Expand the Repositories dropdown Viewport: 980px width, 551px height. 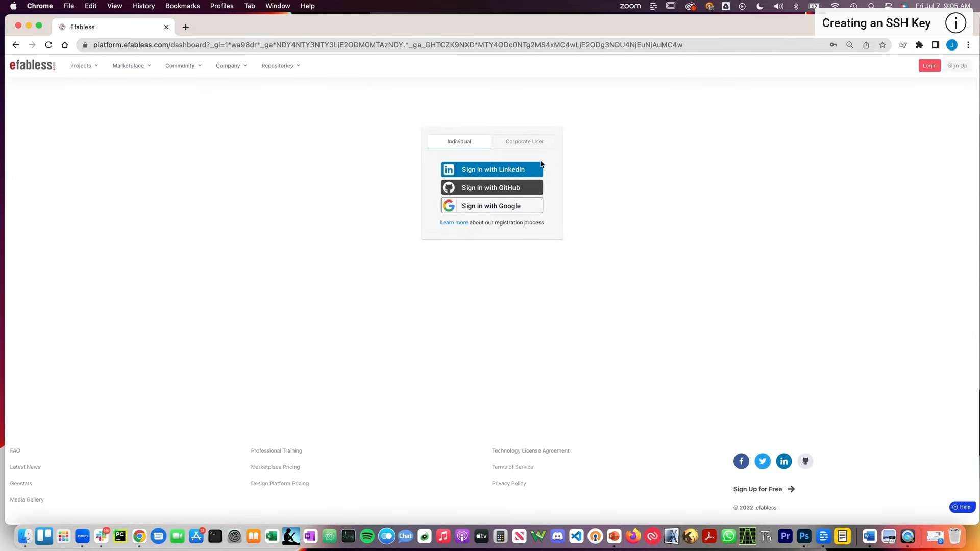281,66
